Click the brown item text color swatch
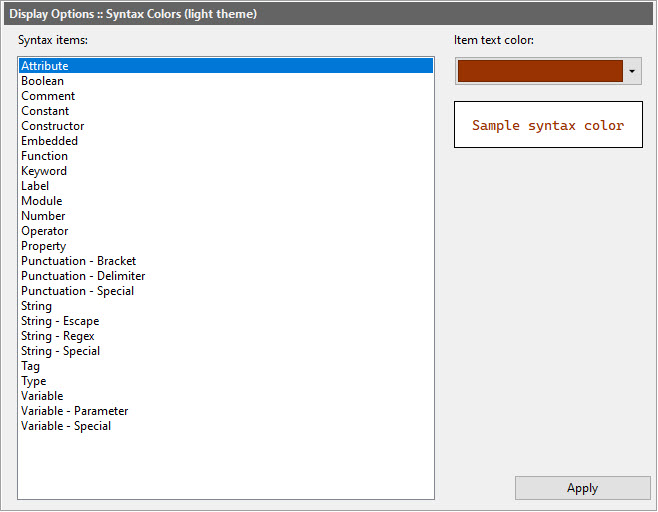 pyautogui.click(x=540, y=71)
